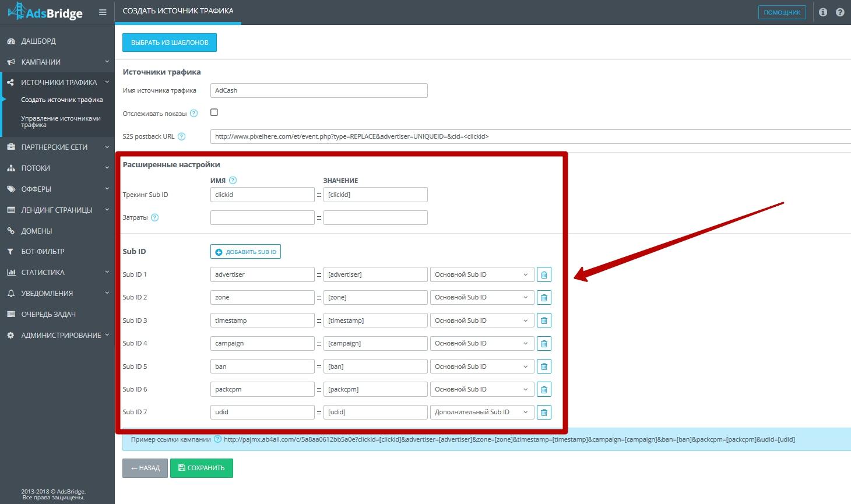Select Управление источниками трафика submenu
Viewport: 851px width, 504px height.
pos(61,121)
